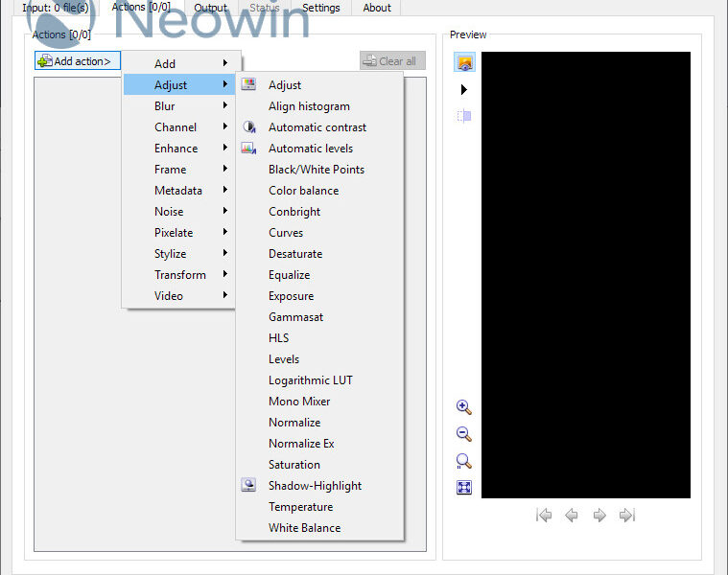Click the plain magnifier zoom icon in Preview
Image resolution: width=728 pixels, height=575 pixels.
(x=464, y=461)
